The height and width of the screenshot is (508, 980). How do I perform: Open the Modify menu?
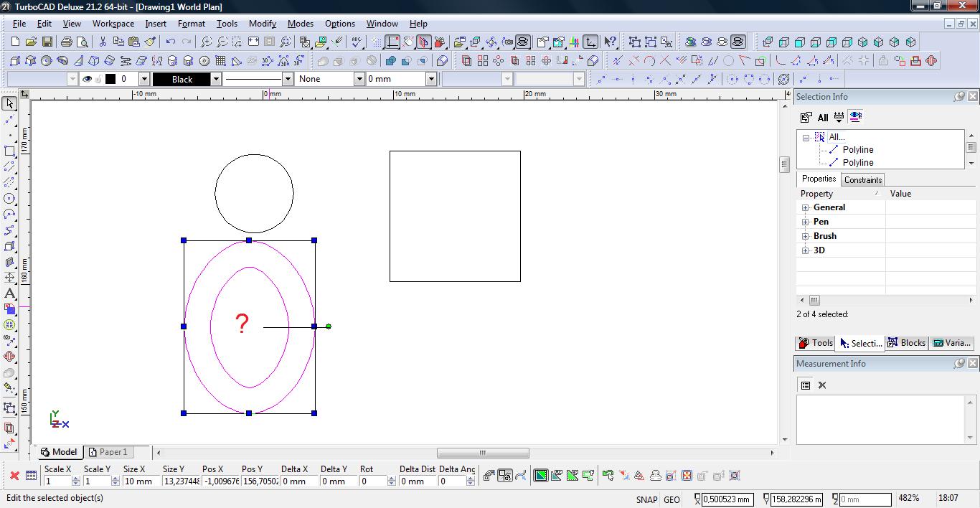tap(262, 24)
